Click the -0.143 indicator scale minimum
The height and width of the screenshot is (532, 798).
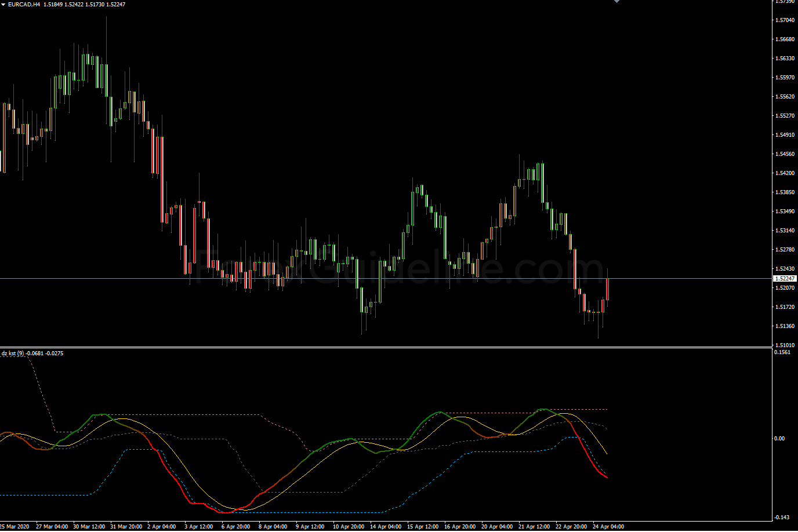[781, 518]
